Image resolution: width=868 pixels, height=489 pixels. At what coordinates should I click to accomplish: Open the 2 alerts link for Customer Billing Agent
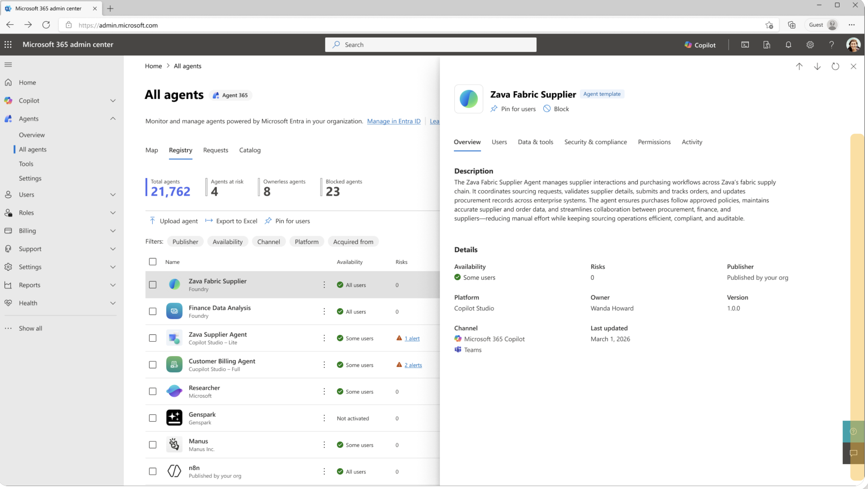pyautogui.click(x=413, y=365)
